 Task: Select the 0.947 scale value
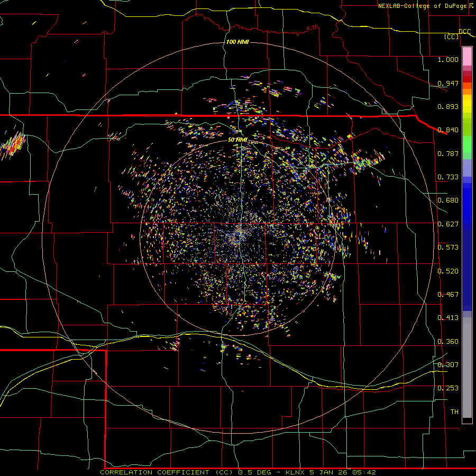(448, 83)
